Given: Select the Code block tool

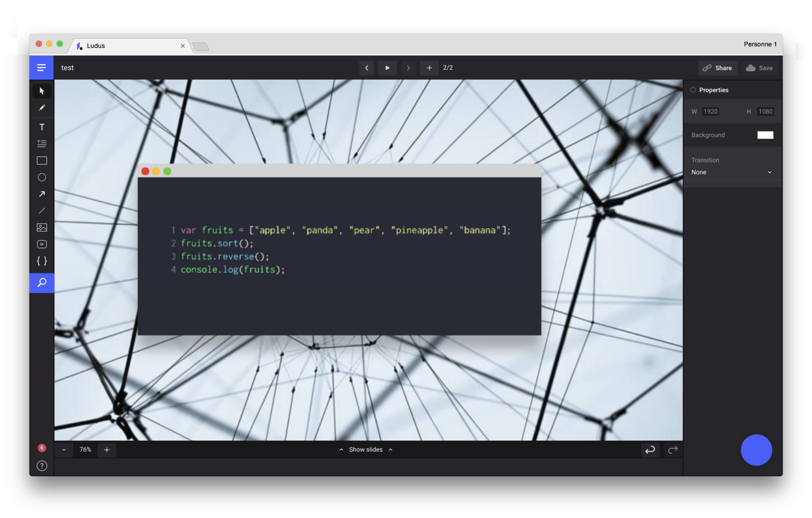Looking at the screenshot, I should pos(41,261).
